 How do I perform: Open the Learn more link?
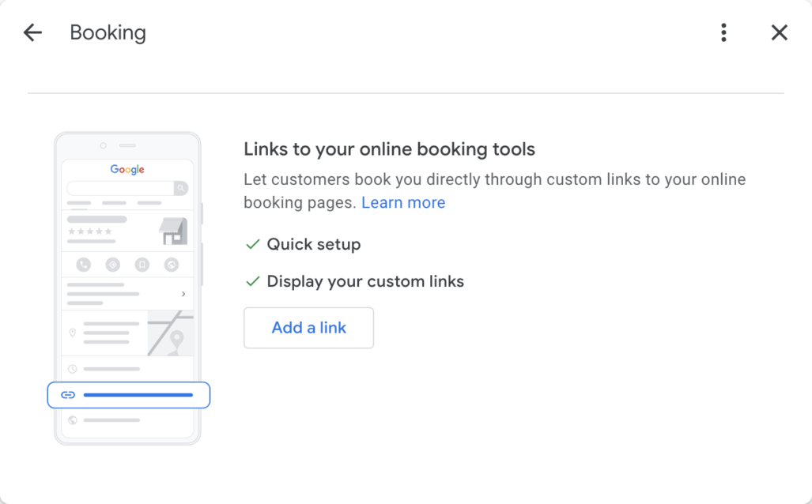(x=403, y=202)
